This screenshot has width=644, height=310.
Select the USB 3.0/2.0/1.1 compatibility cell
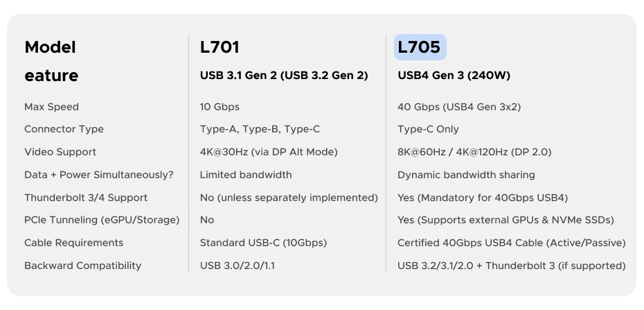pos(238,266)
